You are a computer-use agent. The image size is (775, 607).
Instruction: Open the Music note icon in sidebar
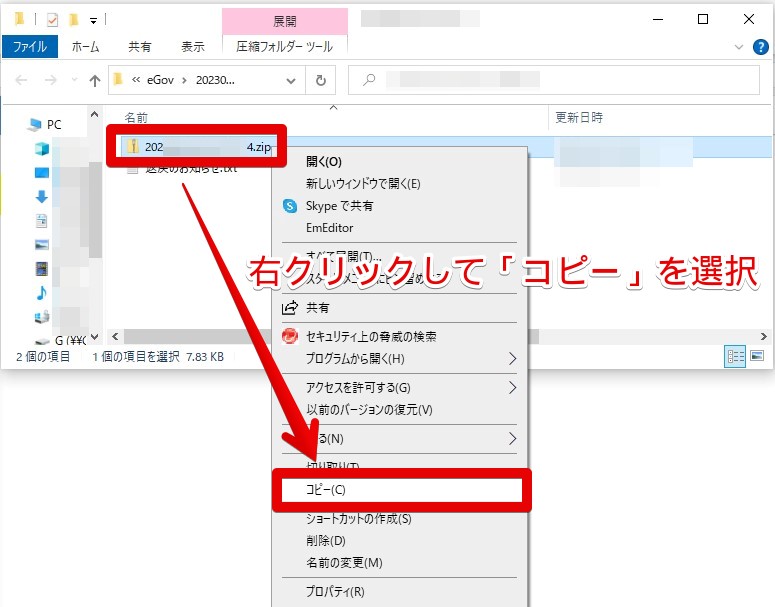click(42, 293)
